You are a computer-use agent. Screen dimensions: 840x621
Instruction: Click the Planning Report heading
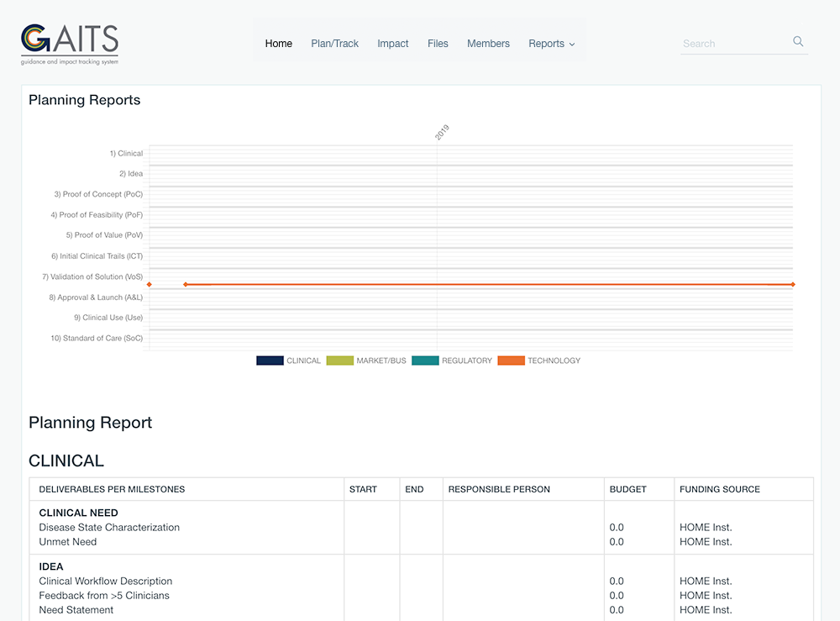point(91,423)
